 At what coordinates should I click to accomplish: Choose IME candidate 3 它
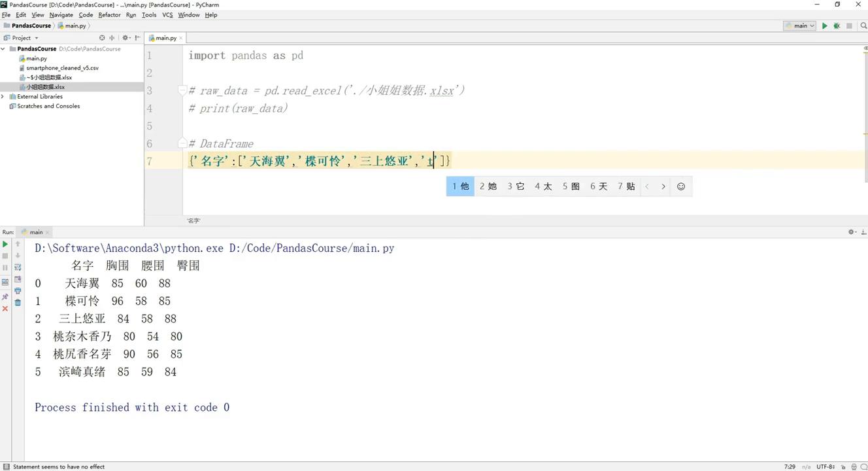tap(516, 186)
